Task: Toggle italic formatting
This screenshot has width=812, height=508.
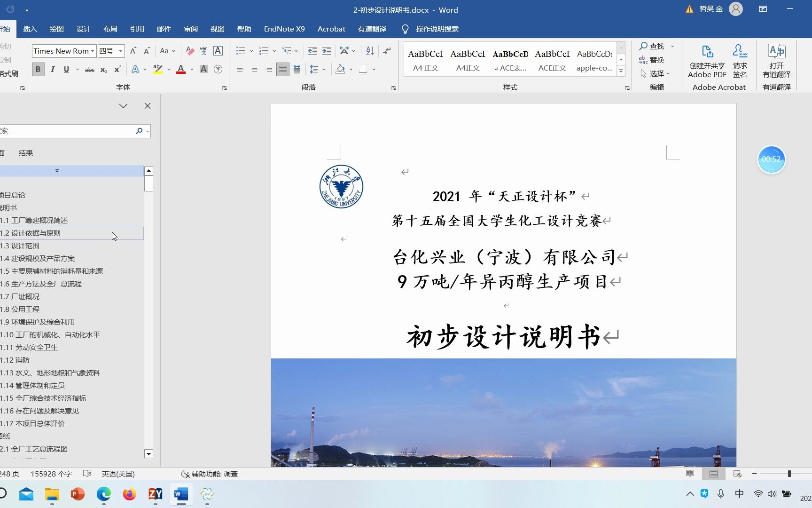Action: pos(53,69)
